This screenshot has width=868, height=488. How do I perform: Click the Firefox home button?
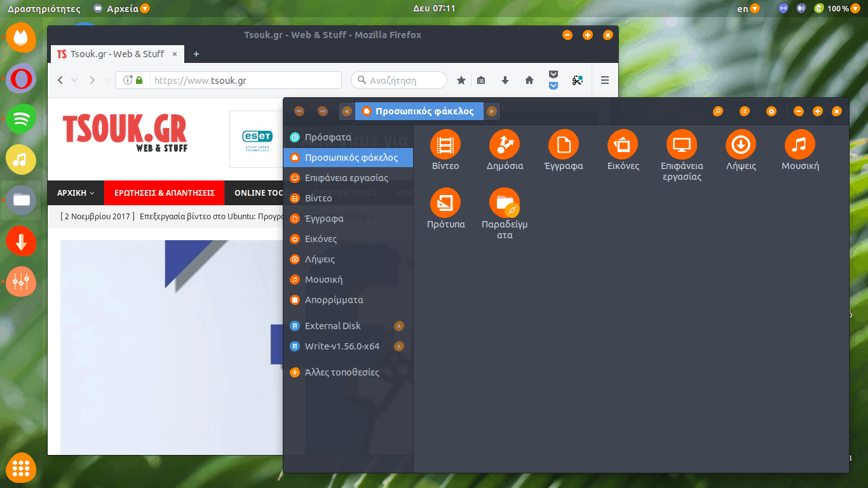pyautogui.click(x=529, y=80)
